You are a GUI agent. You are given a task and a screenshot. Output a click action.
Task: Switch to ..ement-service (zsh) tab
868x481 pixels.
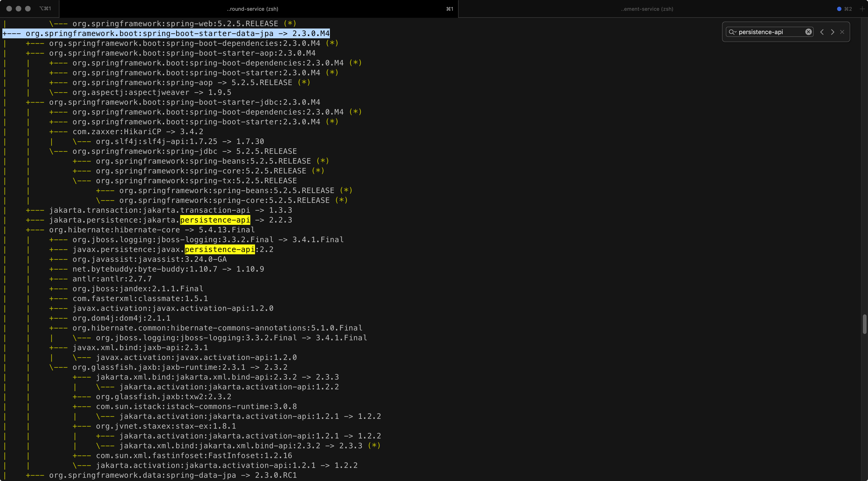pos(647,9)
